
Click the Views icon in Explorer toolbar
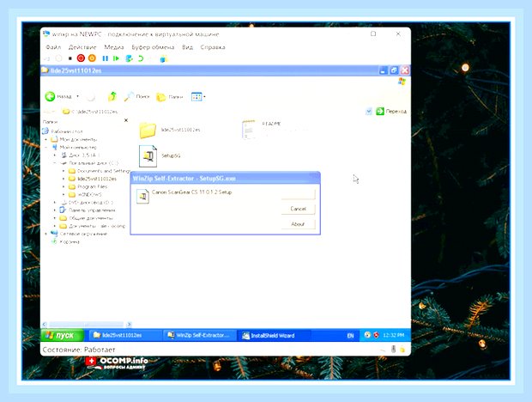click(196, 97)
